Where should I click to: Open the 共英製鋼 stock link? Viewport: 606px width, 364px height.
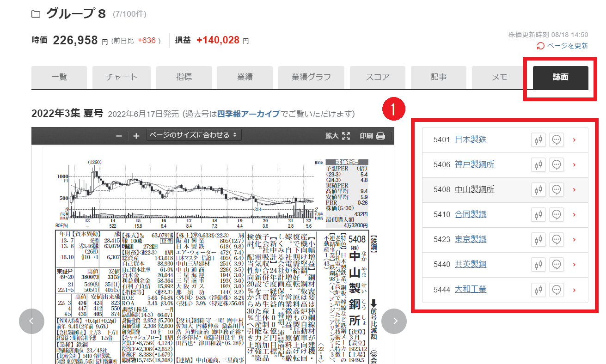point(471,264)
